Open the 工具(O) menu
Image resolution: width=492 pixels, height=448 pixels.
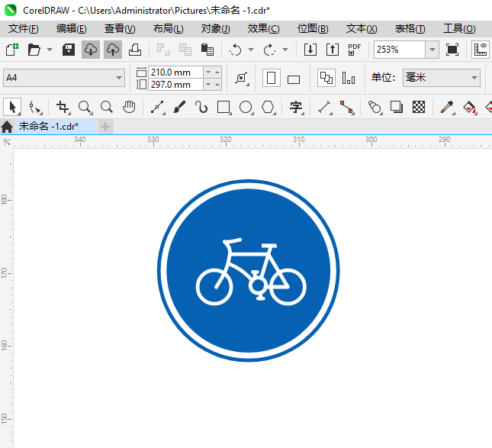pos(459,29)
